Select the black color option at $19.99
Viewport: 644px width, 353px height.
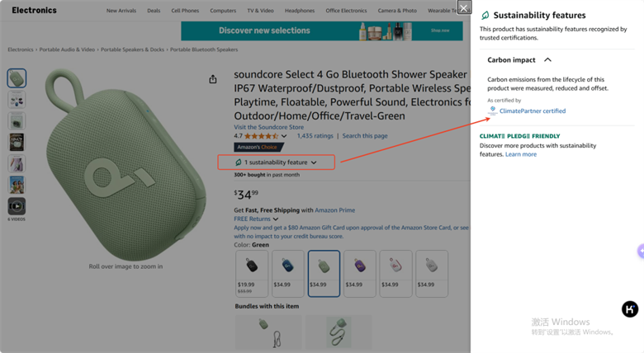click(252, 273)
